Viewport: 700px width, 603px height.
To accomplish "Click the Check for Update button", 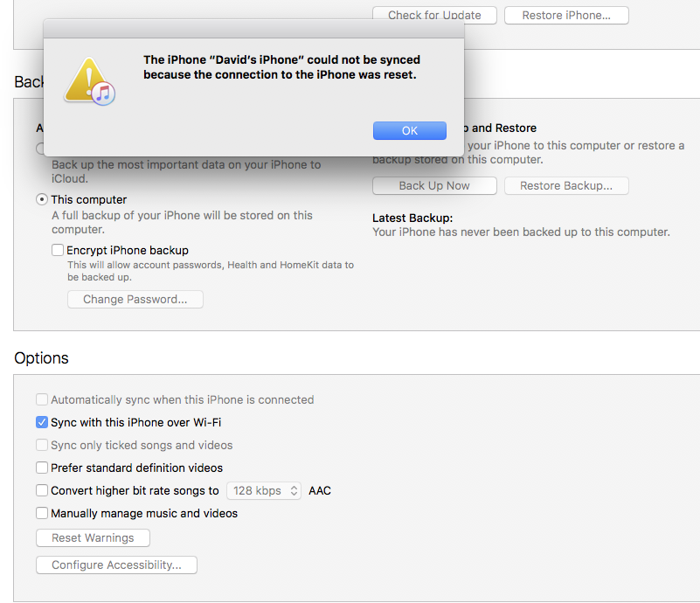I will (434, 15).
